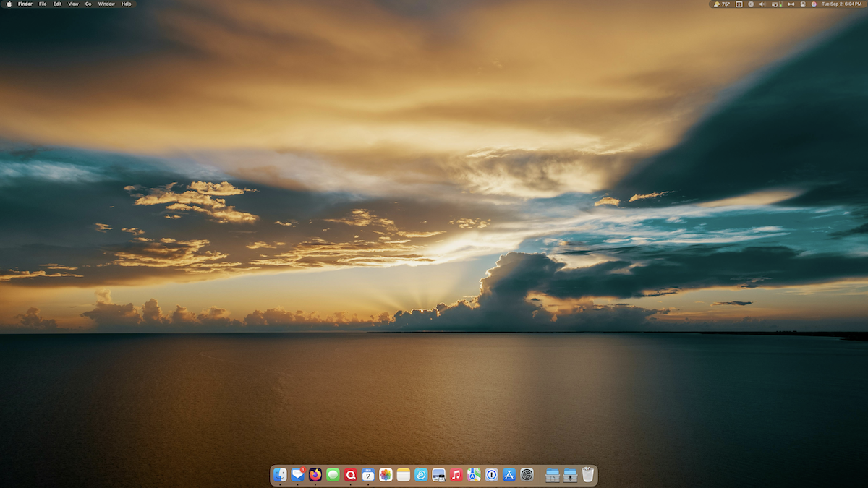The image size is (868, 488).
Task: Open the weather widget showing 75°
Action: click(x=721, y=4)
